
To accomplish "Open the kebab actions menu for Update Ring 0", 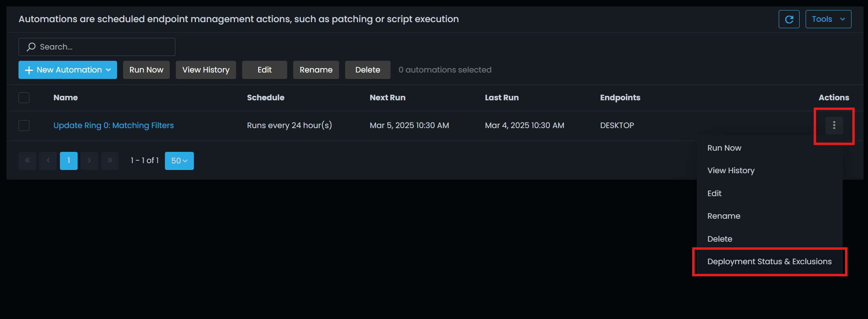I will 834,125.
